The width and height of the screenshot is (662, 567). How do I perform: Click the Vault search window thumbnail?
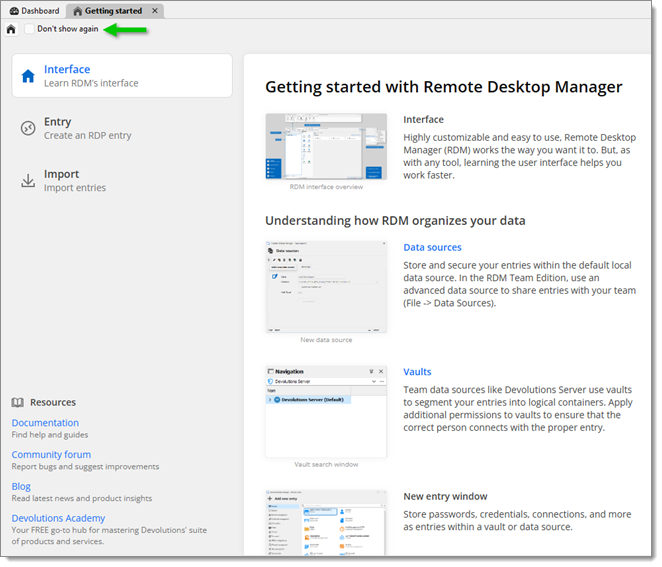[326, 412]
